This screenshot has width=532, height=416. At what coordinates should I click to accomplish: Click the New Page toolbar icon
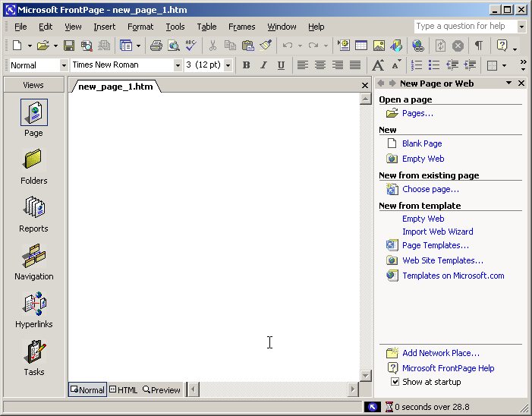pos(17,45)
